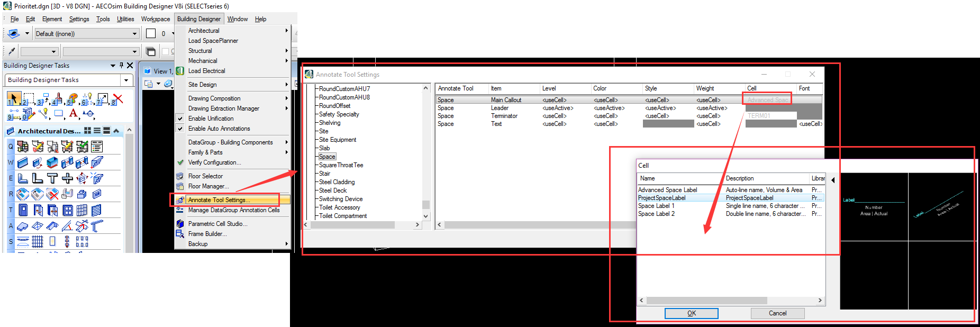Select the paint palette Change Attributes tool
The image size is (980, 327).
73,98
